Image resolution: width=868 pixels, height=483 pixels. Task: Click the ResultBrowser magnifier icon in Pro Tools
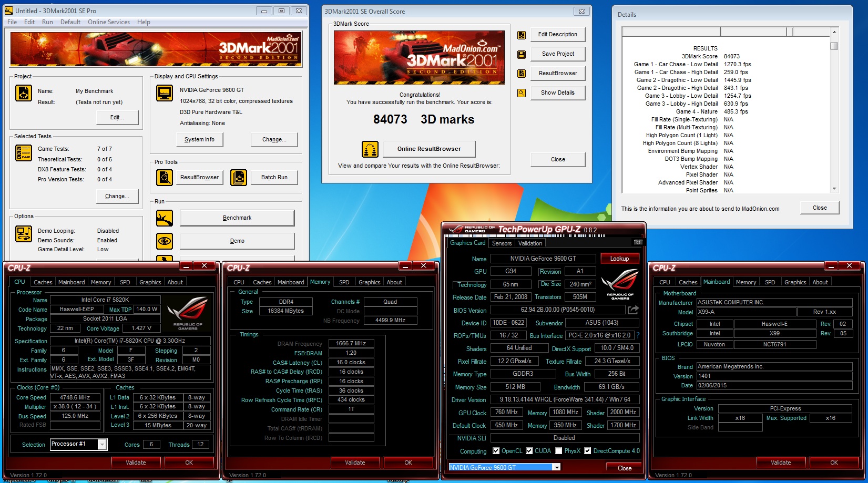pos(165,177)
